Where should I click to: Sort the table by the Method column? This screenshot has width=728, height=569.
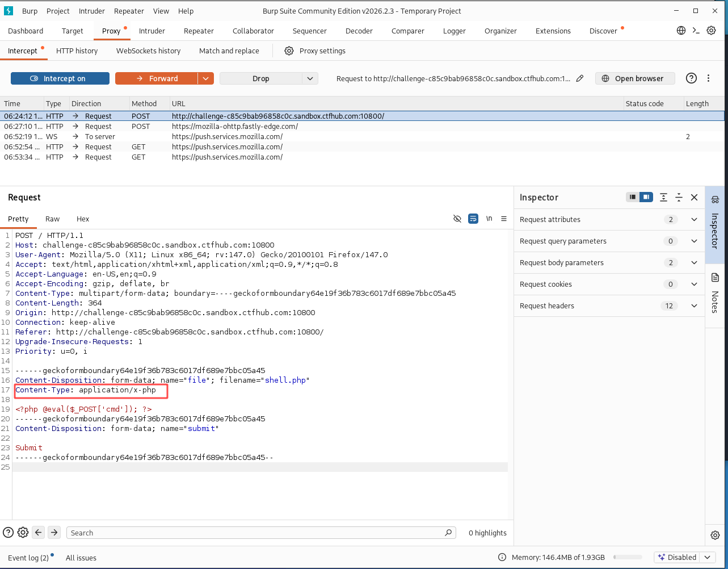coord(149,103)
